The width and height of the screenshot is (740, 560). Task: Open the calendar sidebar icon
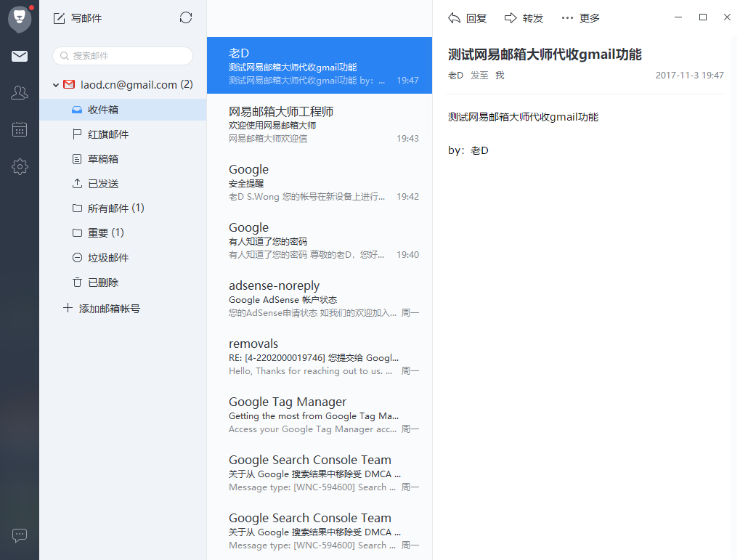tap(20, 129)
